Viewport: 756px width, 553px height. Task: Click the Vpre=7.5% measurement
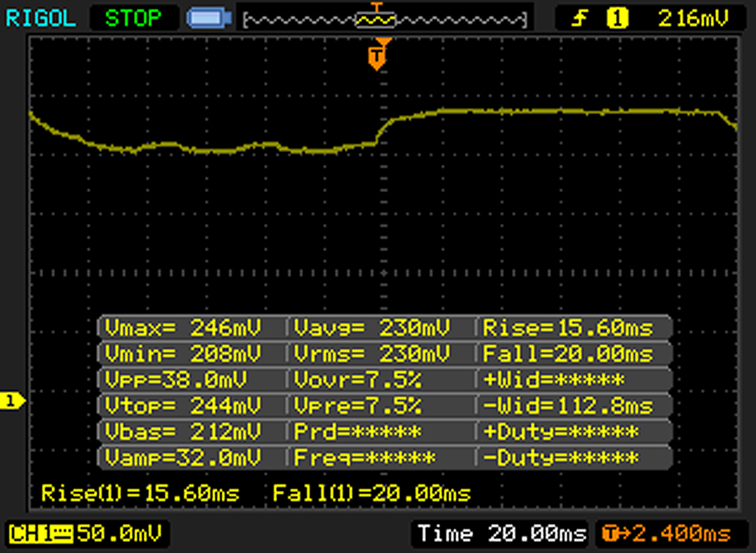tap(358, 406)
